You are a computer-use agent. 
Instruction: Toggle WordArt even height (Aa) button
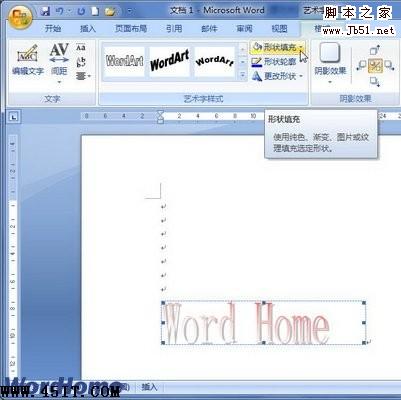tap(81, 48)
